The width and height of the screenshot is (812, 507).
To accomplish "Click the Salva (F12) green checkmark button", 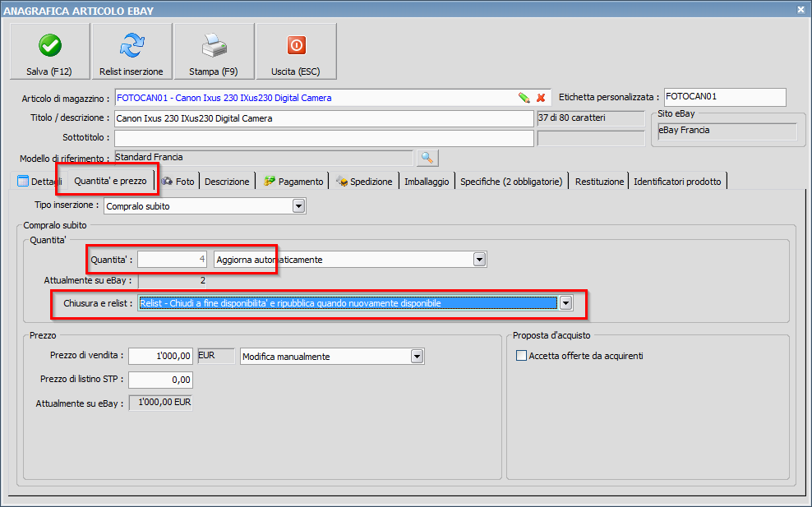I will pos(49,51).
